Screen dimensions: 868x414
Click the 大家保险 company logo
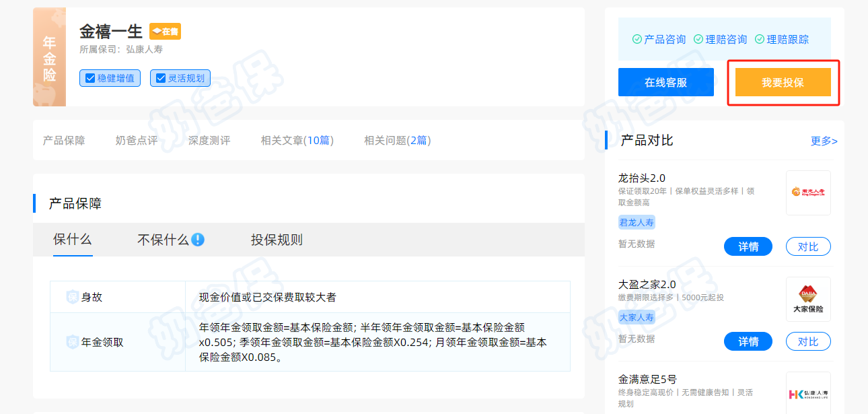click(808, 299)
